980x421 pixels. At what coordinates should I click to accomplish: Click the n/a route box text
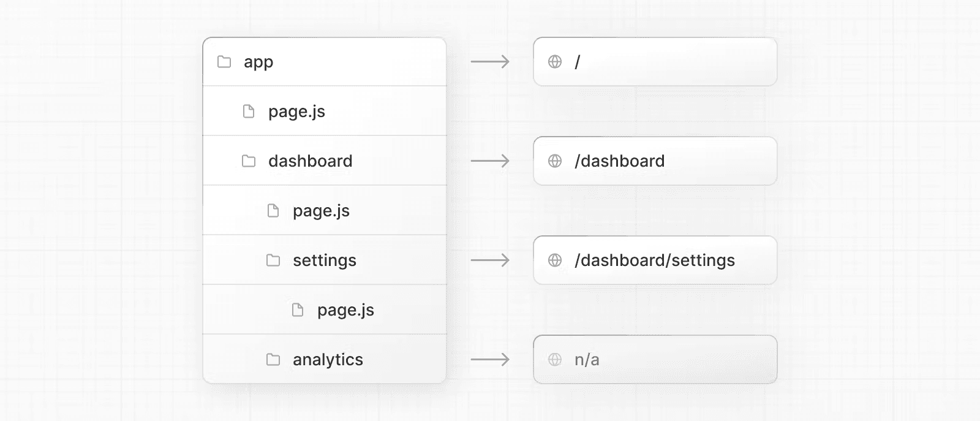(x=587, y=360)
